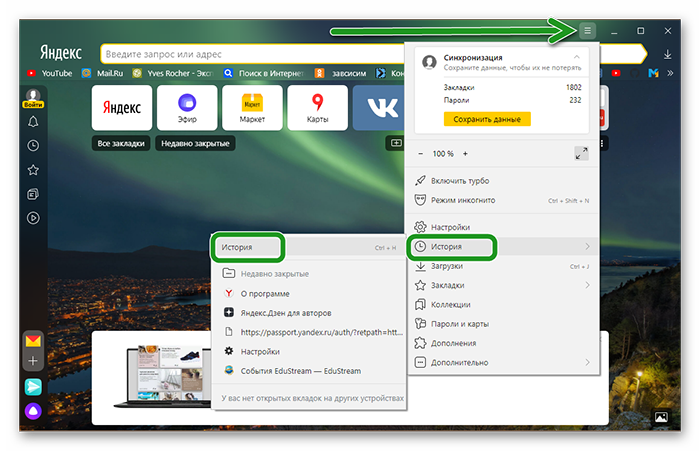Open the Маркет tile
700x451 pixels.
point(252,108)
